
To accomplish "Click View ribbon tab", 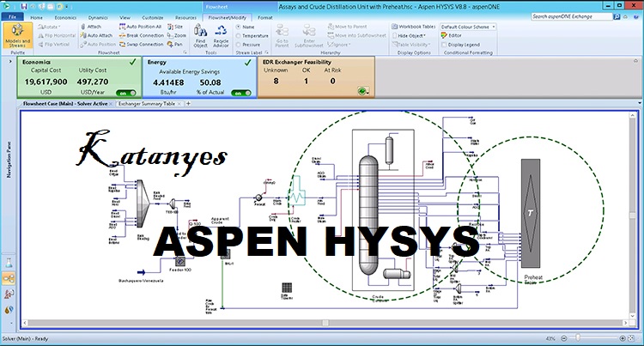I will click(125, 18).
